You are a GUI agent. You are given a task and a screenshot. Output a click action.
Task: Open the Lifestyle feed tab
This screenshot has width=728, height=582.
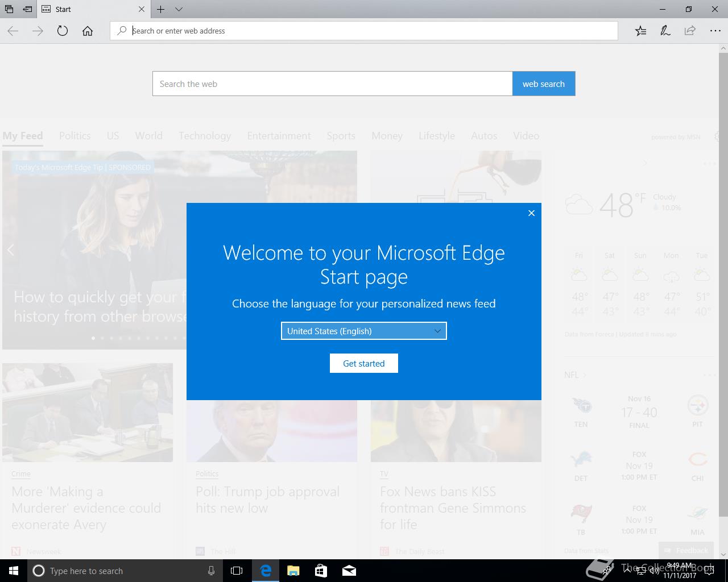click(x=437, y=135)
